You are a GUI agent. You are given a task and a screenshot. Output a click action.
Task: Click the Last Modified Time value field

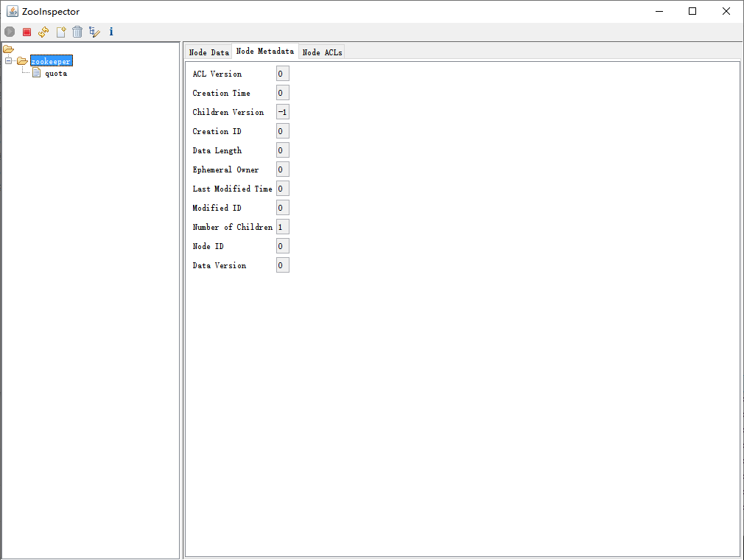click(x=283, y=189)
